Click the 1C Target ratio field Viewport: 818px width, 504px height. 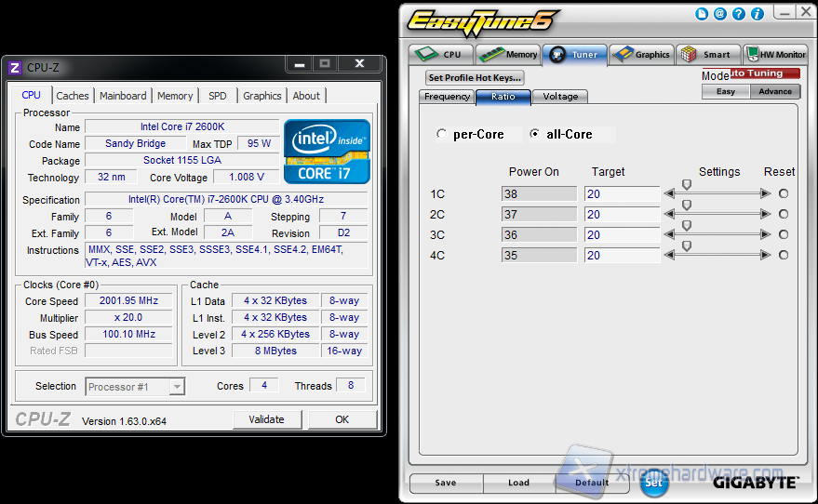tap(622, 193)
